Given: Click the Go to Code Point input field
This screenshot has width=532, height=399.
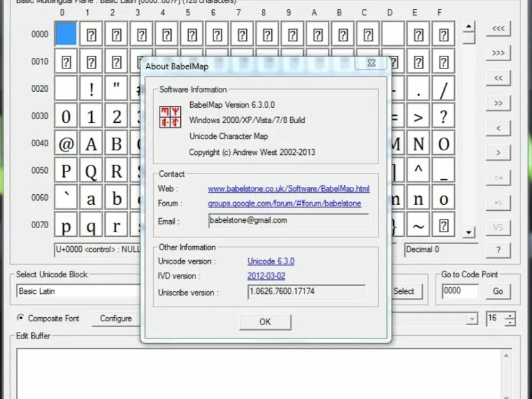Looking at the screenshot, I should coord(460,291).
